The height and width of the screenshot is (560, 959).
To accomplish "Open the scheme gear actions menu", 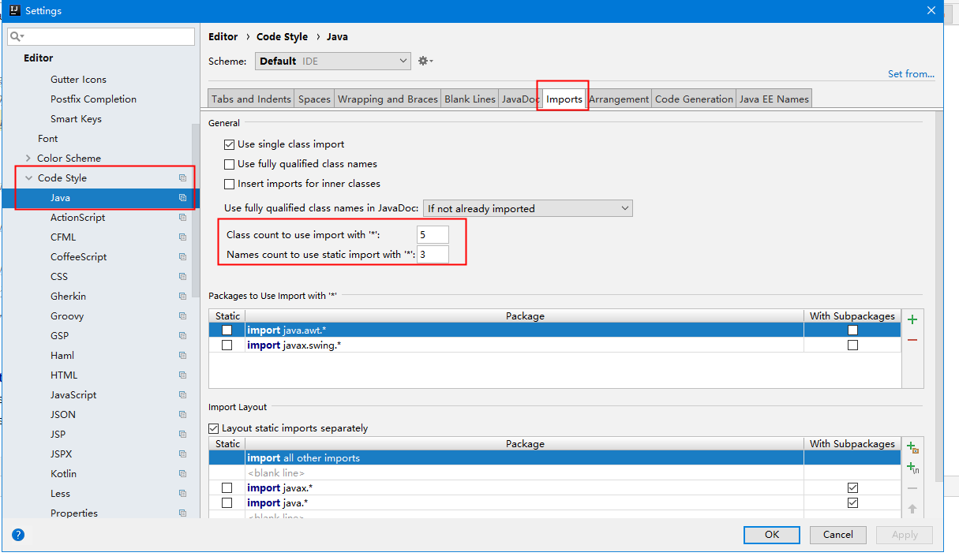I will [425, 61].
